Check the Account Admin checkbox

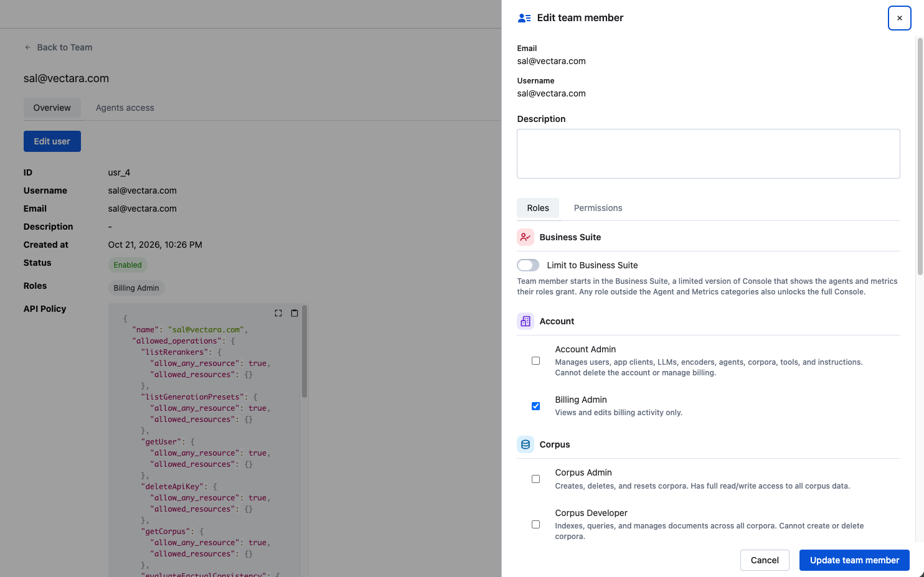(x=535, y=361)
